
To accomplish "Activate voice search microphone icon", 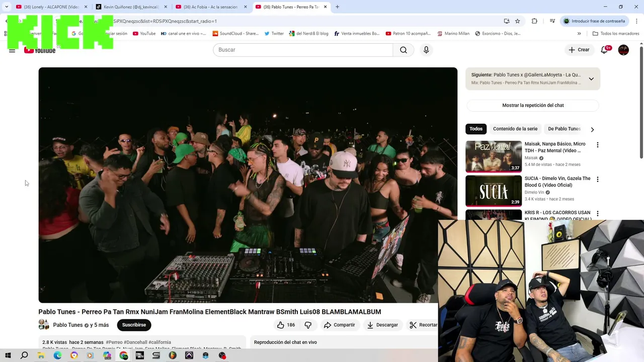I will pyautogui.click(x=426, y=50).
